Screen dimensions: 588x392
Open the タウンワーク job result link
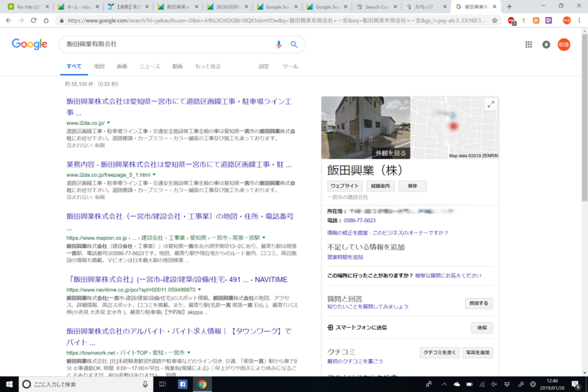pyautogui.click(x=179, y=336)
